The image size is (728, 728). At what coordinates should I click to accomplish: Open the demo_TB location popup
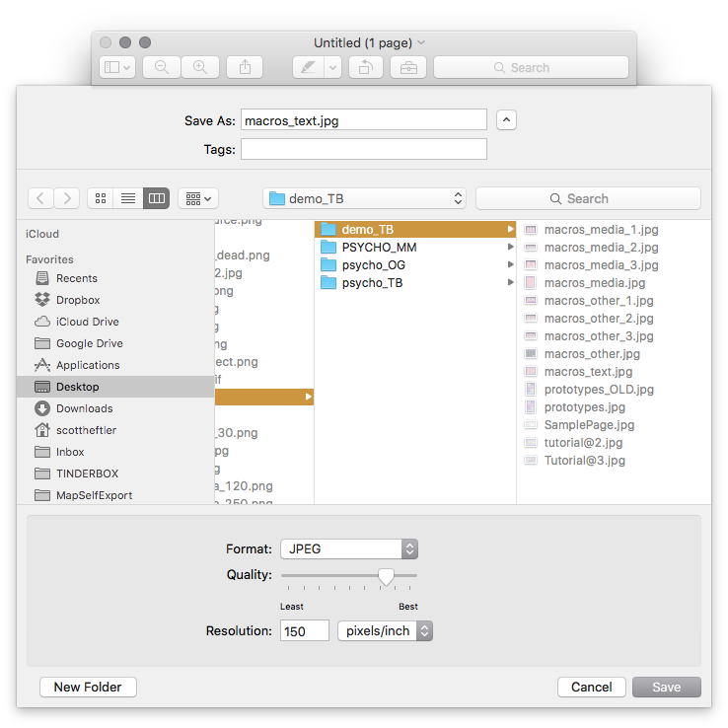[364, 198]
